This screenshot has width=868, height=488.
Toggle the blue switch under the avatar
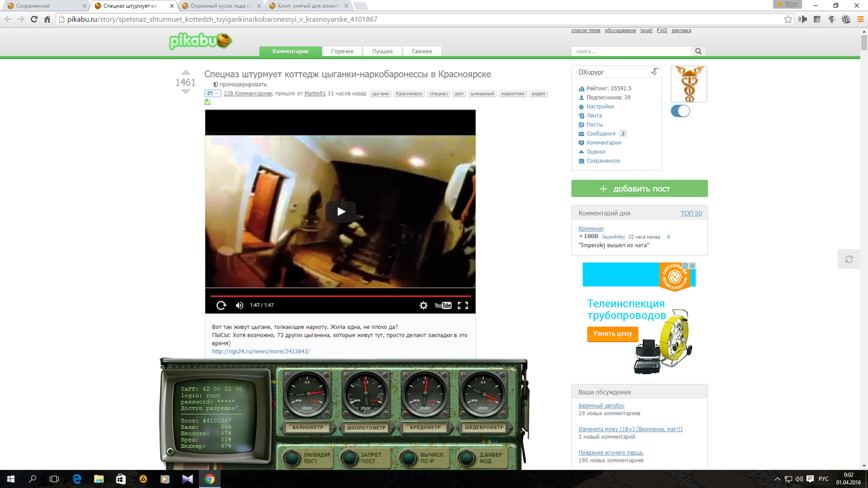pyautogui.click(x=680, y=111)
